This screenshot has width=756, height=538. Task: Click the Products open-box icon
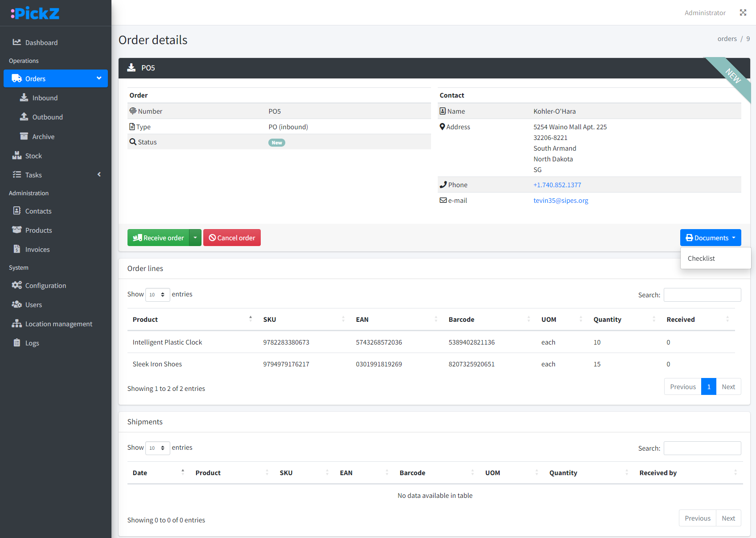(17, 230)
